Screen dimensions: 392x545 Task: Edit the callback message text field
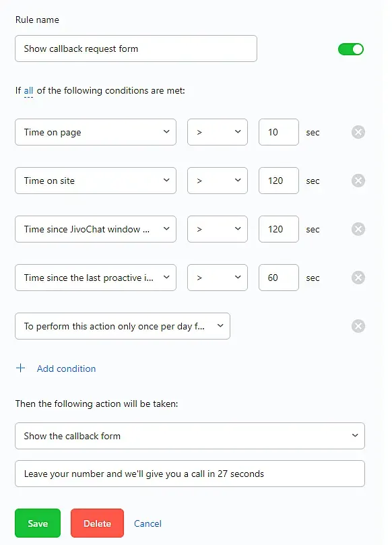point(190,474)
